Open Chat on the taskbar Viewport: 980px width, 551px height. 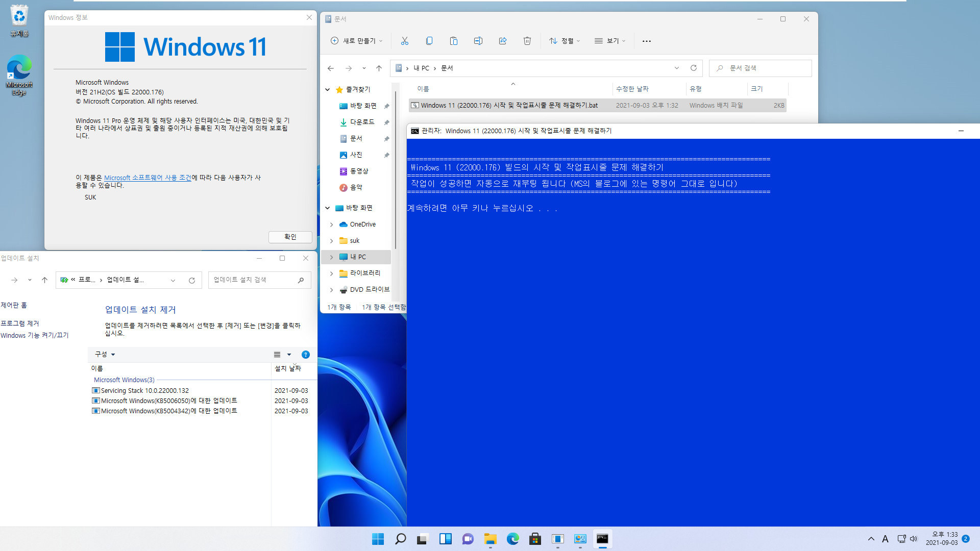[x=468, y=539]
